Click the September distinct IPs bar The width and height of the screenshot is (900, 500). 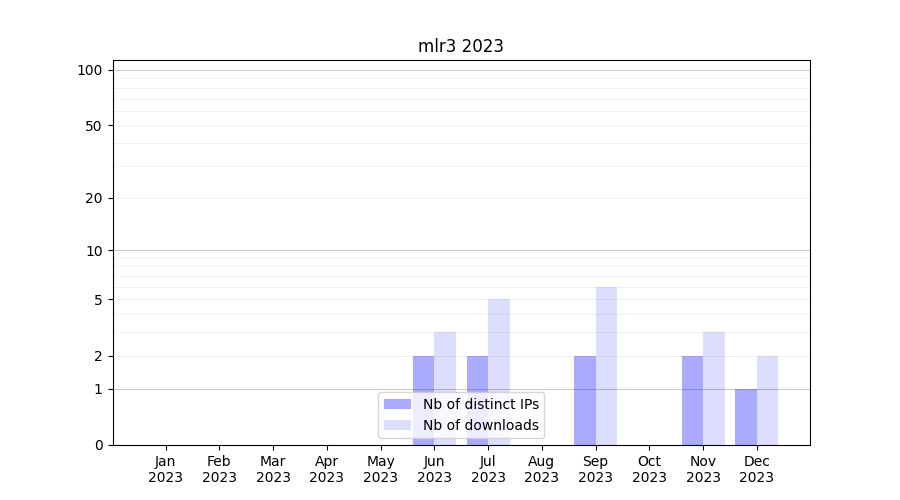point(584,400)
